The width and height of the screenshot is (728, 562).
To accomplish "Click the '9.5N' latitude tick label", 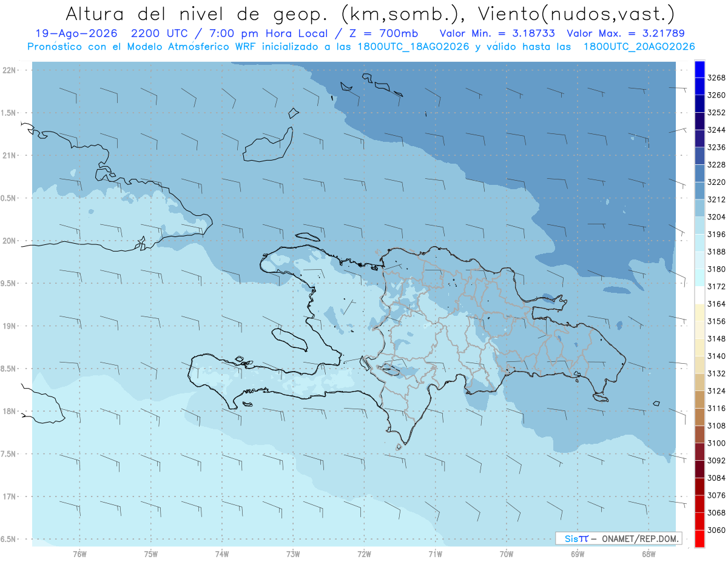I will point(8,283).
